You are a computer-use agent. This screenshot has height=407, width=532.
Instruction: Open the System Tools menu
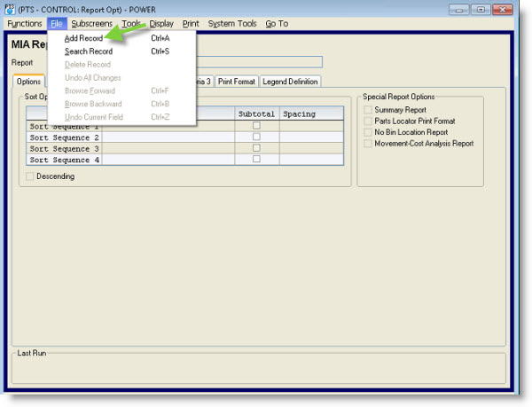232,24
